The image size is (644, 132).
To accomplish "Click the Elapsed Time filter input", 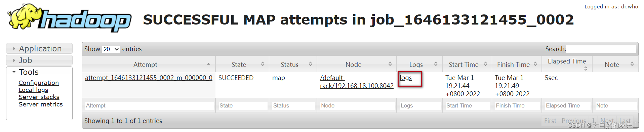I will (567, 105).
